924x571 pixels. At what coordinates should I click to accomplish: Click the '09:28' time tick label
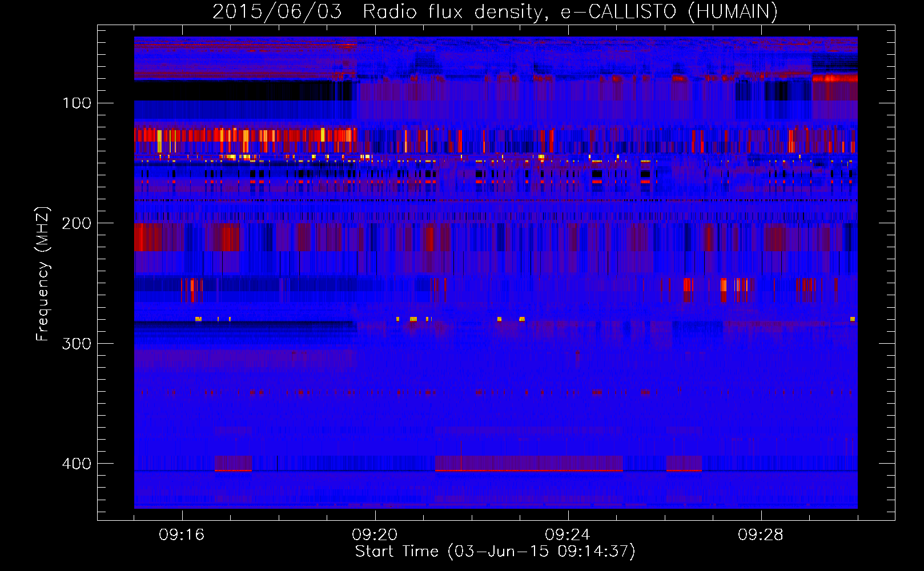tap(761, 535)
